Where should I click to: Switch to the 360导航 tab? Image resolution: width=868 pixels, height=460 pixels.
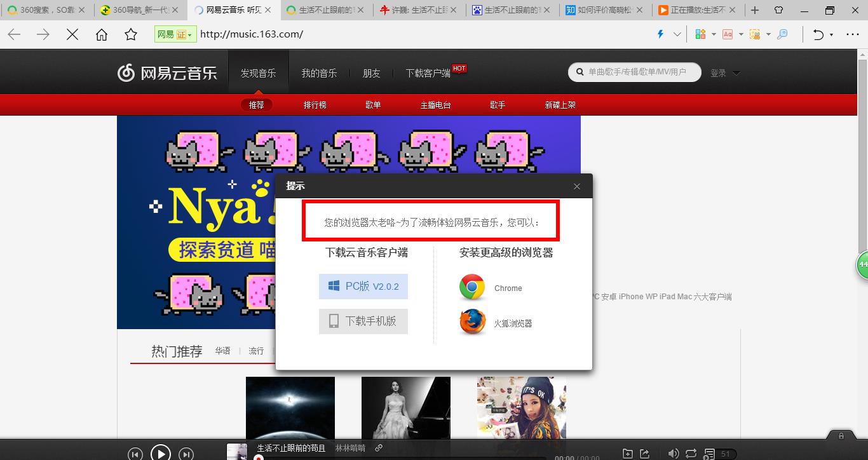click(140, 10)
